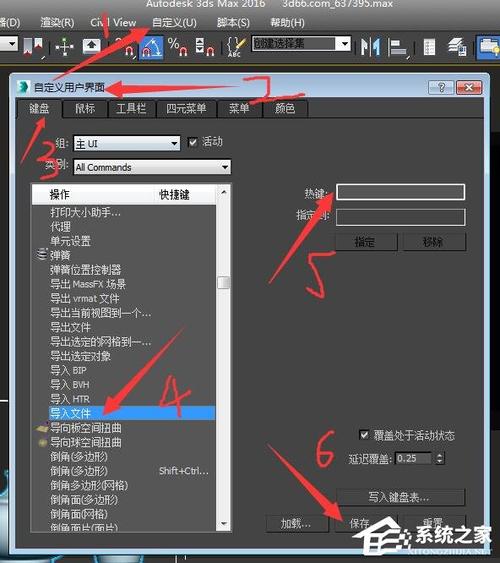500x563 pixels.
Task: Open Edit Named Selection Sets tool
Action: 236,47
